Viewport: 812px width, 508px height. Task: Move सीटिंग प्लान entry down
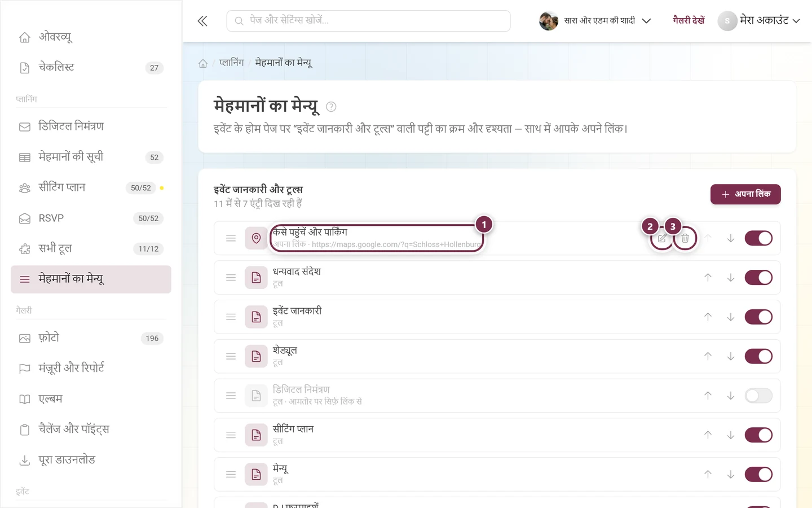coord(731,435)
